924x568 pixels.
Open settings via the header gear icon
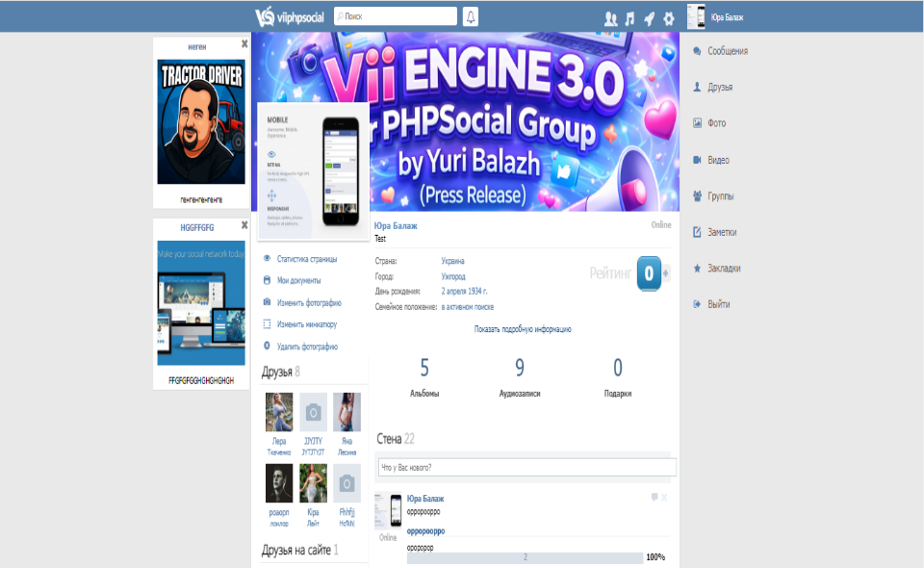(x=669, y=18)
